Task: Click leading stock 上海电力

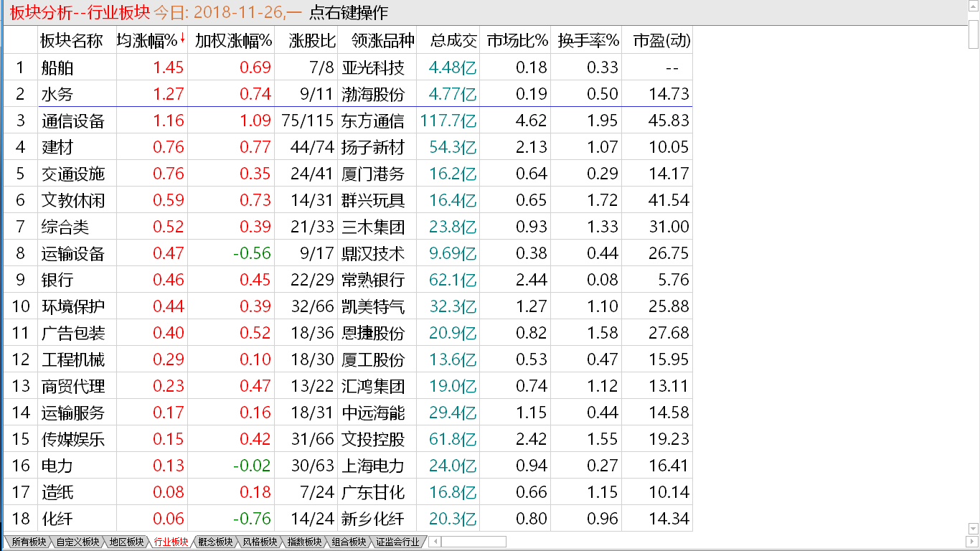Action: [373, 466]
